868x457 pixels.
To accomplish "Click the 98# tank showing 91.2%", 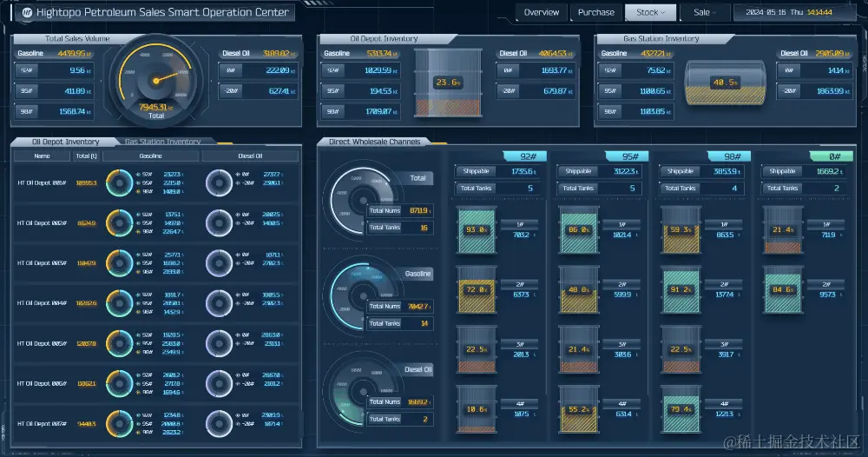I will click(x=681, y=289).
